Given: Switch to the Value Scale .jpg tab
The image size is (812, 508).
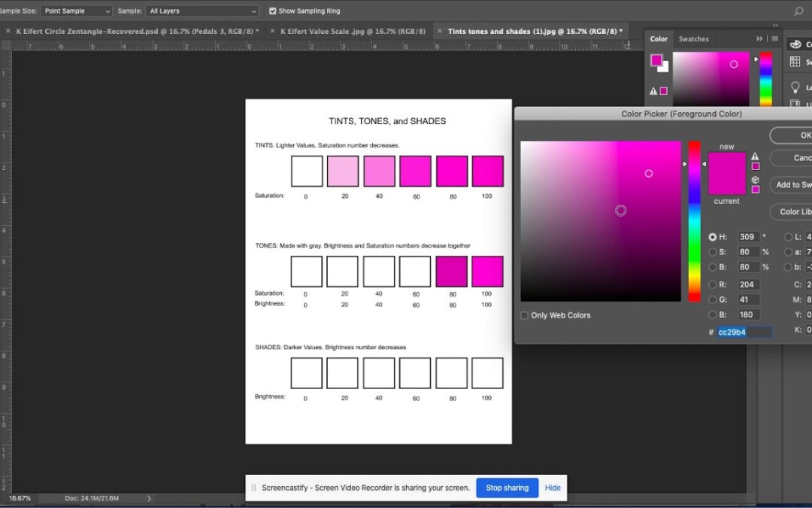Looking at the screenshot, I should 353,31.
